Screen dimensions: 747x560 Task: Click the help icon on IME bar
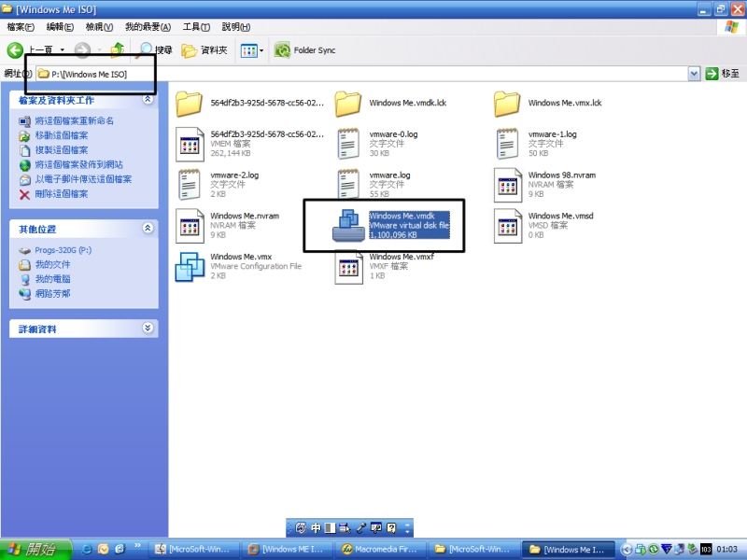(391, 527)
